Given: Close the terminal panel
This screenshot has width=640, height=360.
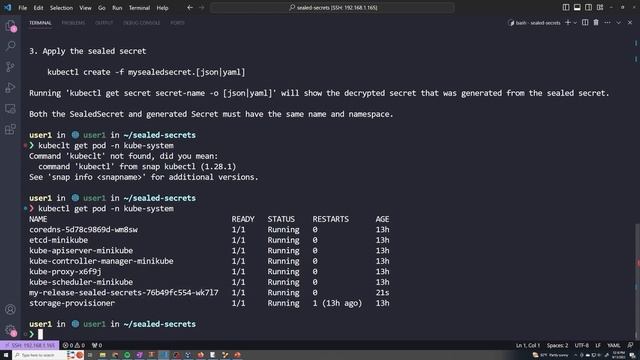Looking at the screenshot, I should (630, 22).
